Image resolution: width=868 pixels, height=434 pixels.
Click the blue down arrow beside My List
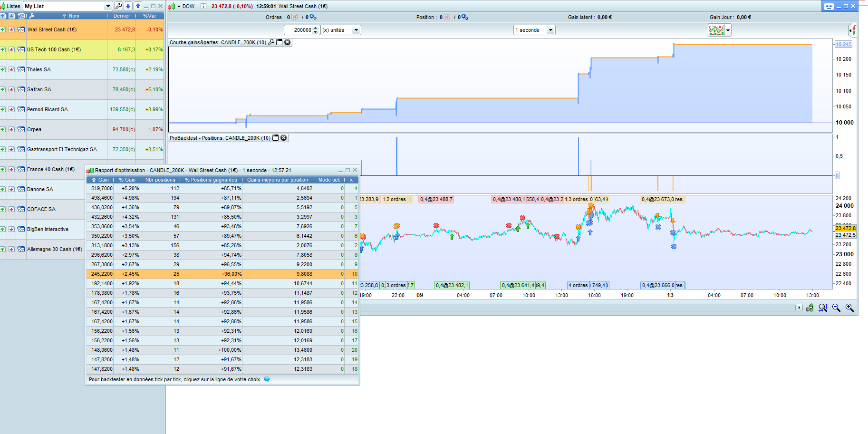(128, 6)
